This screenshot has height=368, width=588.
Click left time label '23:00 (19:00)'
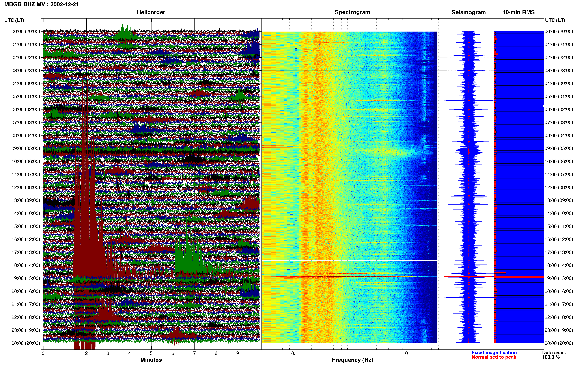coord(26,330)
